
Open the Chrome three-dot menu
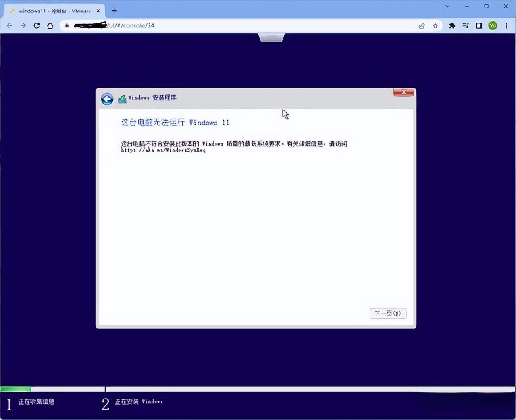(507, 25)
